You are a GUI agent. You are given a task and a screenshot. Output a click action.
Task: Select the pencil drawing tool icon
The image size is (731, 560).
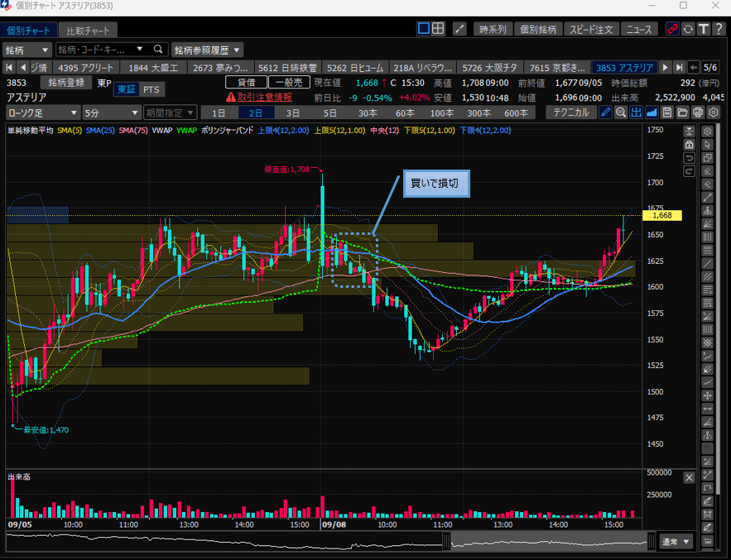coord(606,112)
